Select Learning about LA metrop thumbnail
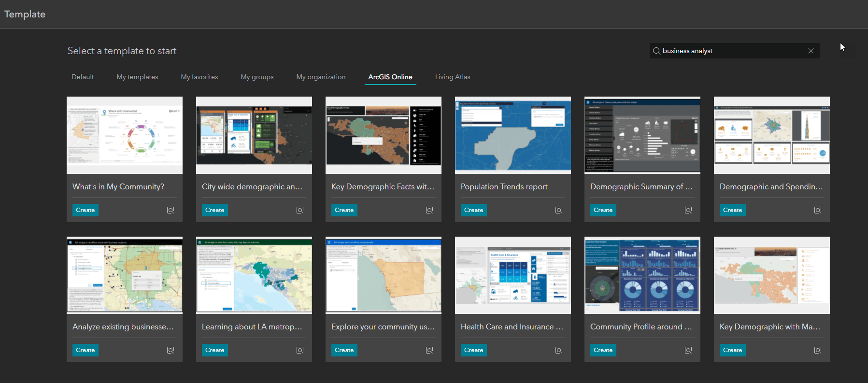The height and width of the screenshot is (383, 868). pos(254,275)
